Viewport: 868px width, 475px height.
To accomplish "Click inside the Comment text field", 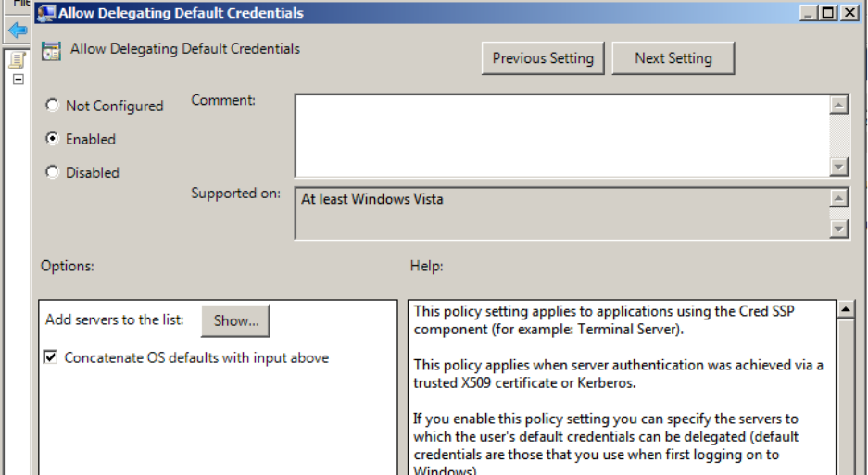I will pyautogui.click(x=561, y=135).
